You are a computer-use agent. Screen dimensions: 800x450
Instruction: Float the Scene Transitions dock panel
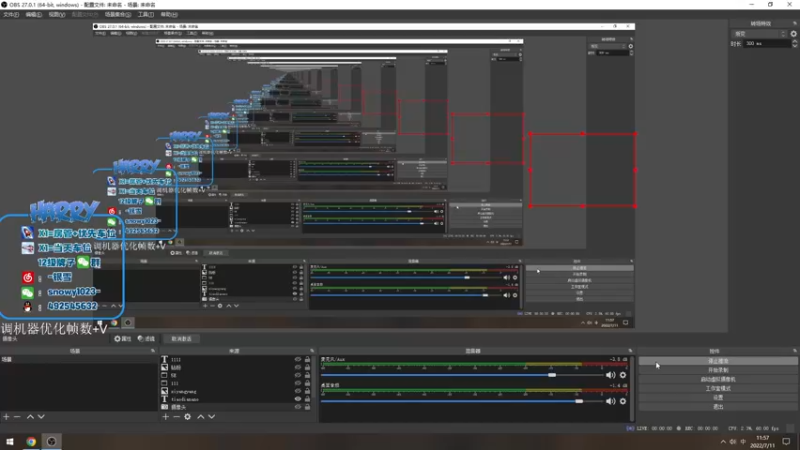(x=794, y=23)
